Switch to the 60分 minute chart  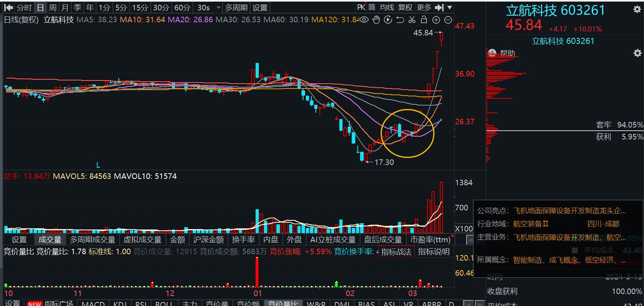pos(182,8)
